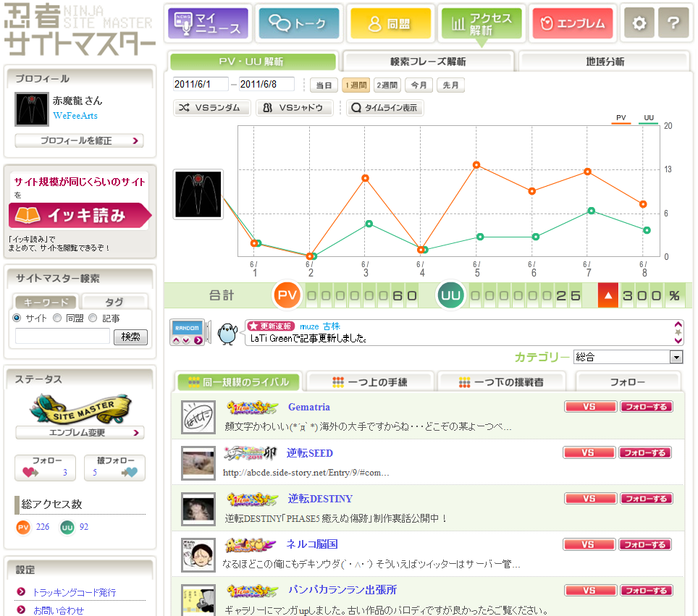Viewport: 698px width, 616px height.
Task: Click the 検索 search button
Action: [x=130, y=337]
